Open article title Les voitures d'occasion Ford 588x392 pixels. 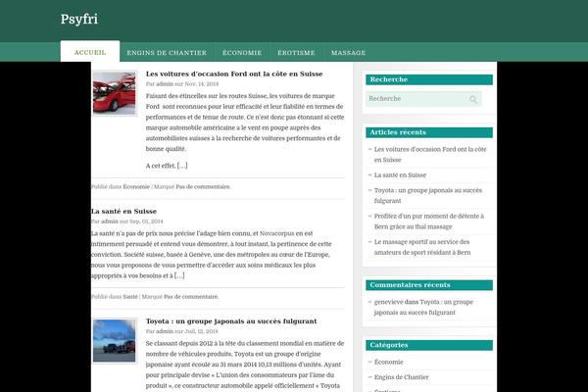[234, 73]
